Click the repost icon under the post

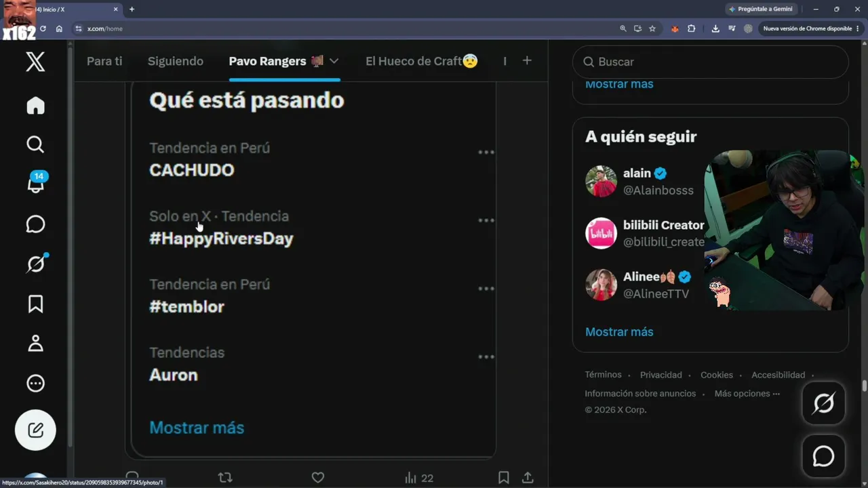pos(225,478)
